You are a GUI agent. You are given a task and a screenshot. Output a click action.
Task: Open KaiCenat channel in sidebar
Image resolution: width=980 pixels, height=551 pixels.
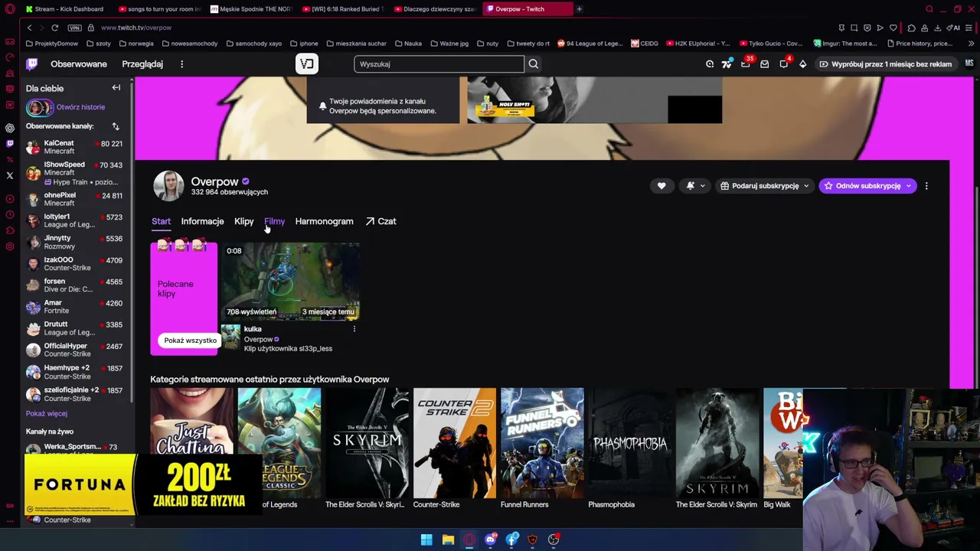point(74,147)
